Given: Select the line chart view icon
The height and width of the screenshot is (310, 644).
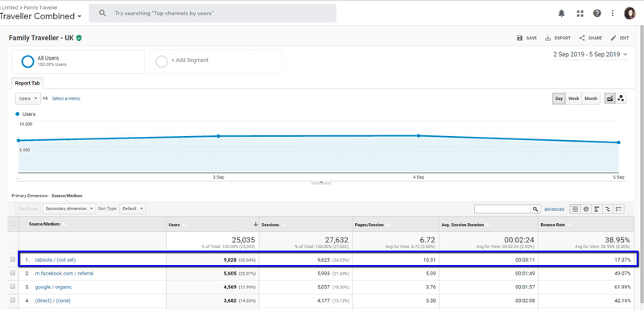Looking at the screenshot, I should pyautogui.click(x=609, y=98).
